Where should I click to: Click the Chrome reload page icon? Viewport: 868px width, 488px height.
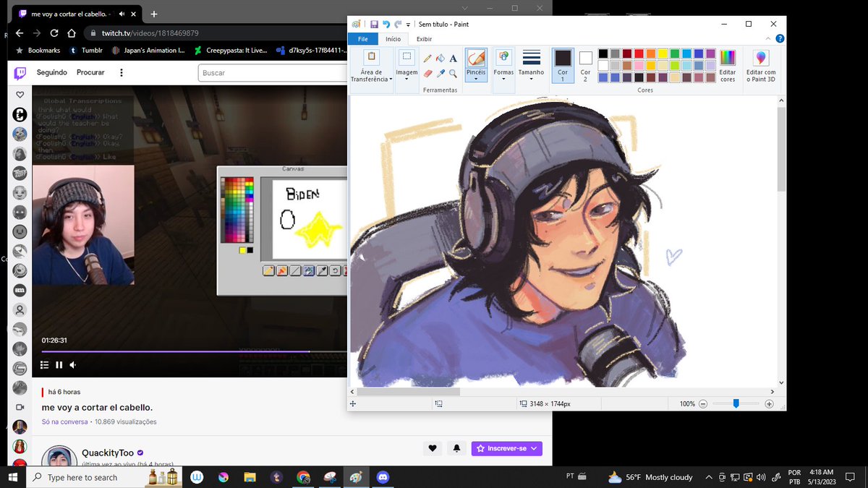[54, 33]
